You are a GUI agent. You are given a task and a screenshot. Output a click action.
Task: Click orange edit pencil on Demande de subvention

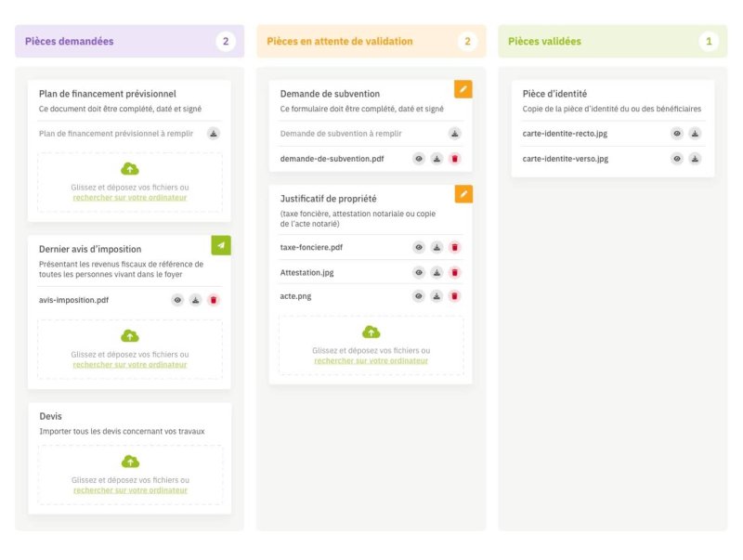[x=463, y=89]
